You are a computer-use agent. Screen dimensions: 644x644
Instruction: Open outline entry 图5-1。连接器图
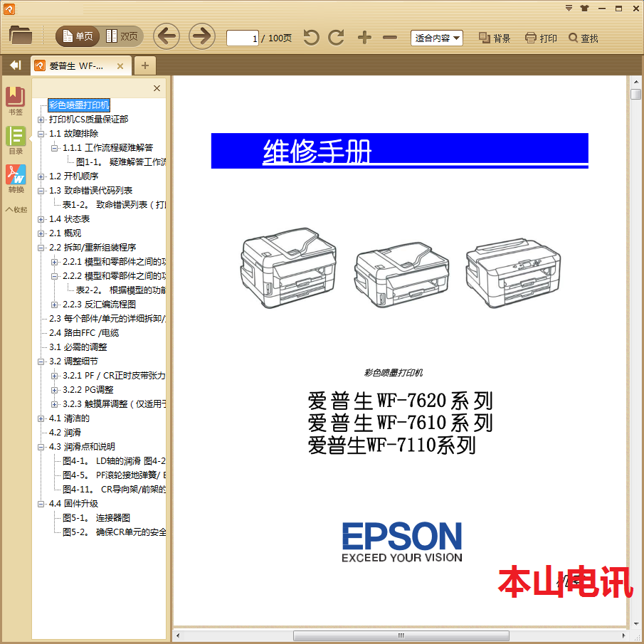click(x=97, y=518)
